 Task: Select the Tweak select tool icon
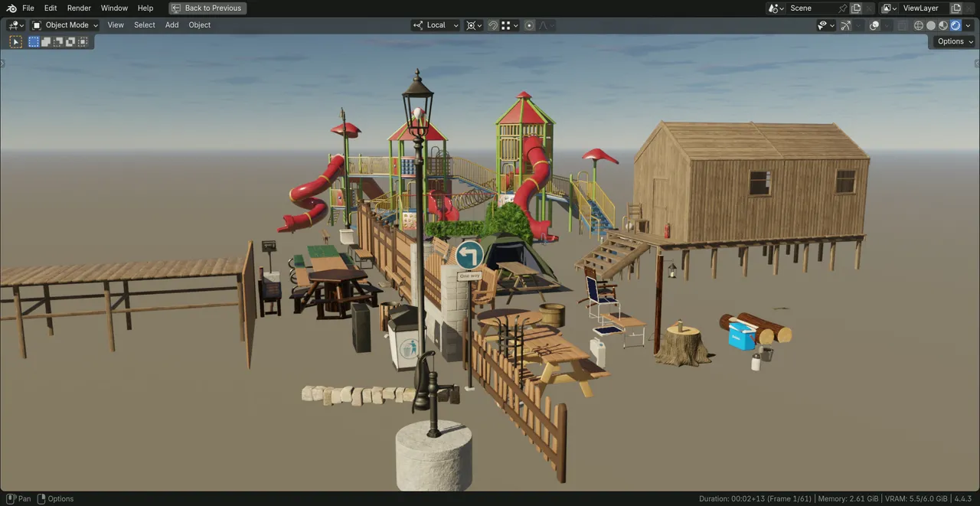[x=15, y=41]
